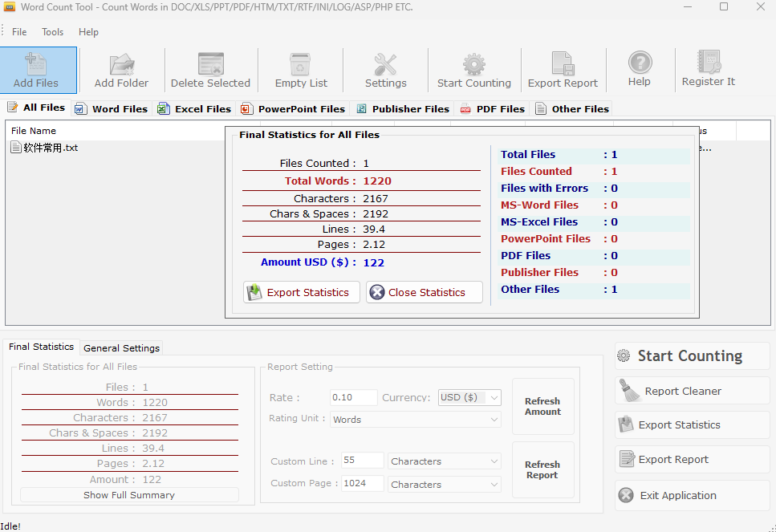Open the Currency USD ($) dropdown
The width and height of the screenshot is (776, 532).
(469, 397)
